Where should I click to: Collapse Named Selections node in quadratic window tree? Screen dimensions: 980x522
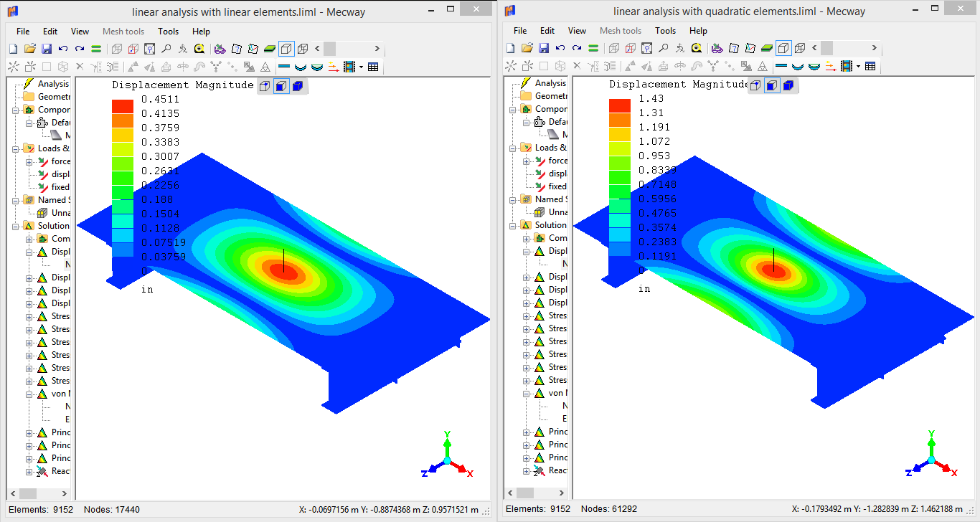[x=513, y=199]
